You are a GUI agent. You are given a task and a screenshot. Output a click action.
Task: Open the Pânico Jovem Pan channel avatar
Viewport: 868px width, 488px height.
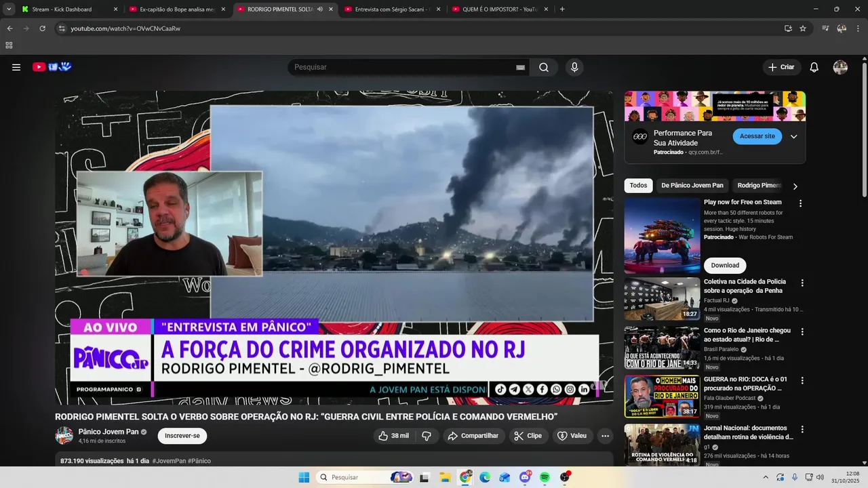64,436
